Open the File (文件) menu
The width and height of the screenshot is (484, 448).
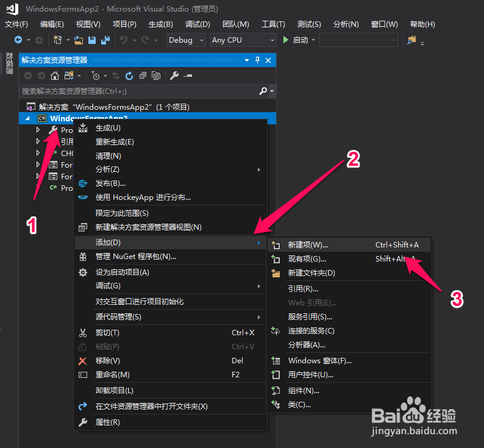16,24
